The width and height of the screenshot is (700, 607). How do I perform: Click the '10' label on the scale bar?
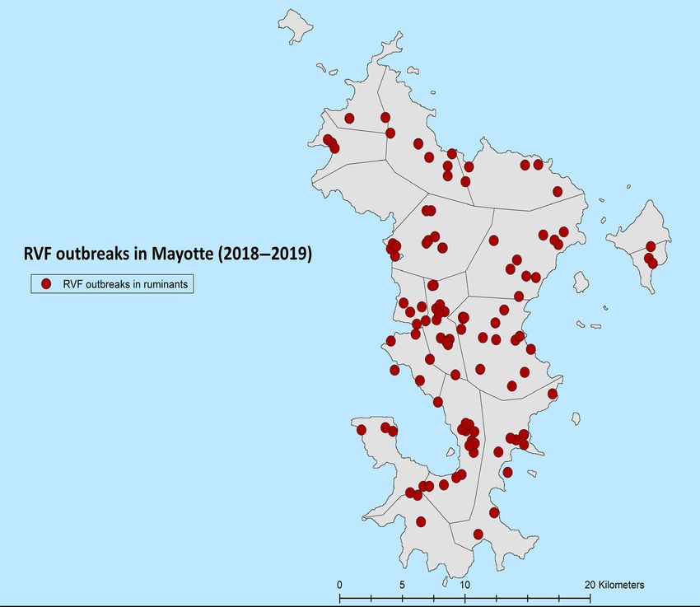point(464,585)
